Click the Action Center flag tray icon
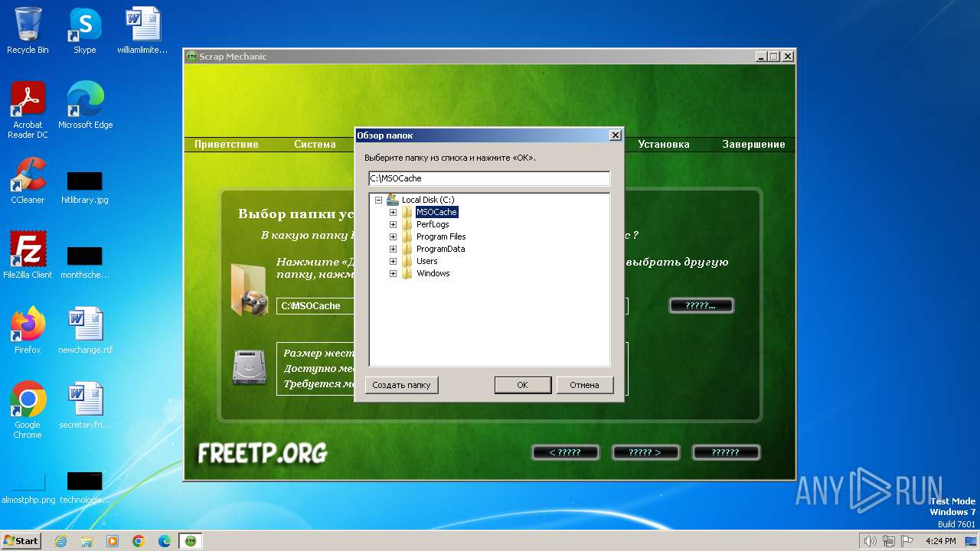 907,541
